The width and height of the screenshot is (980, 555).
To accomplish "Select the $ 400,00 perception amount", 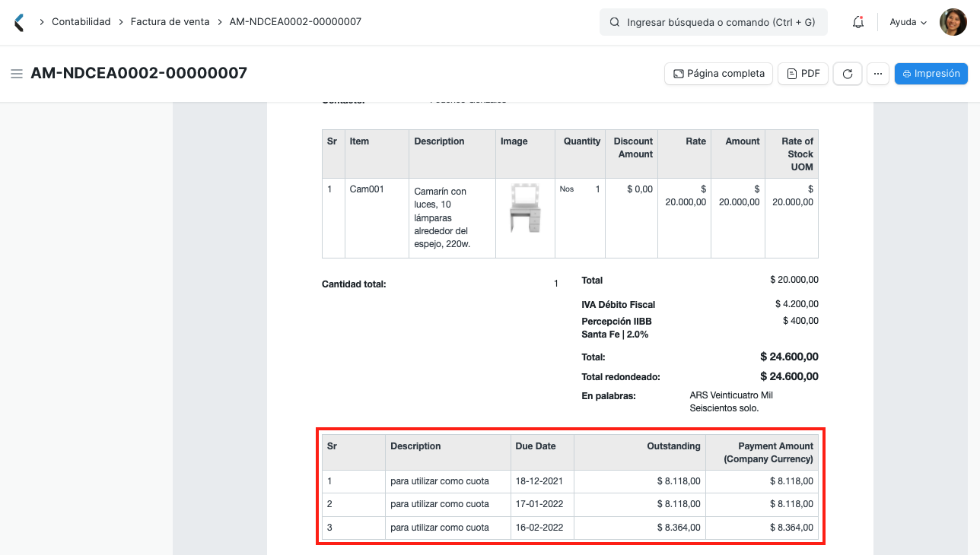I will tap(800, 321).
